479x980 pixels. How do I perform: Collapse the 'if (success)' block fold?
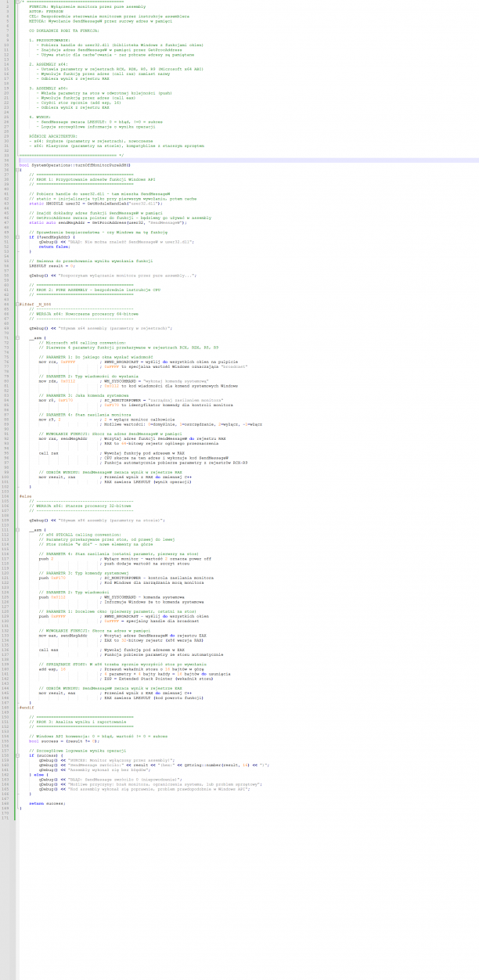(x=16, y=756)
